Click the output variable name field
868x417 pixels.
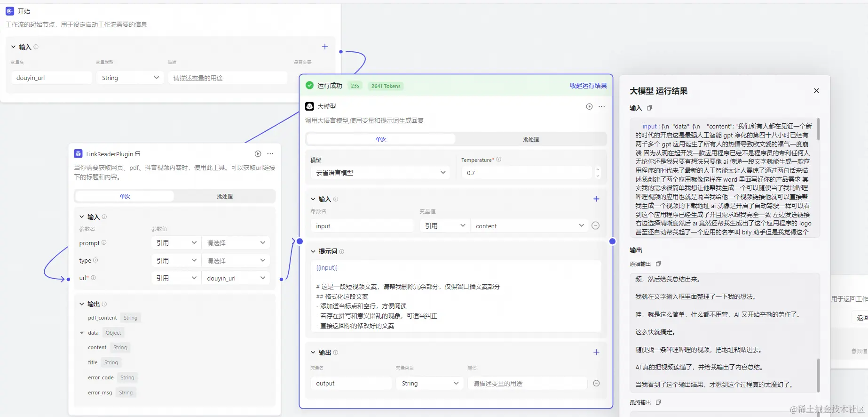click(x=351, y=384)
